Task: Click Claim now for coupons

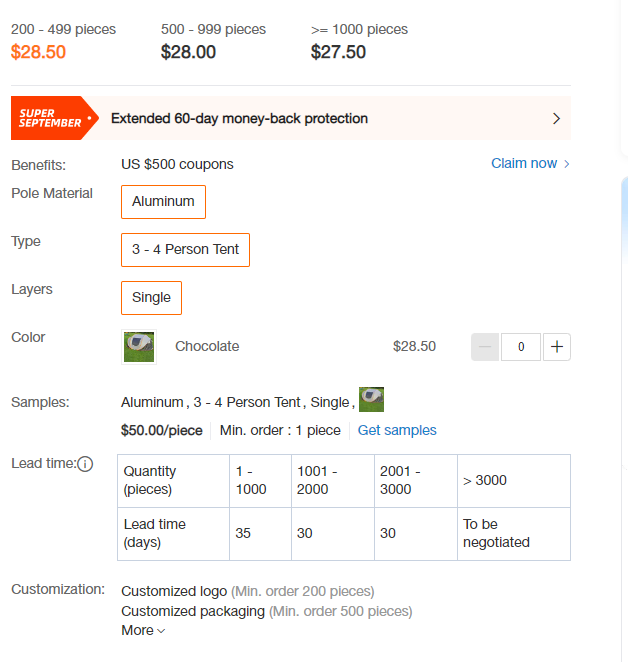Action: (524, 163)
